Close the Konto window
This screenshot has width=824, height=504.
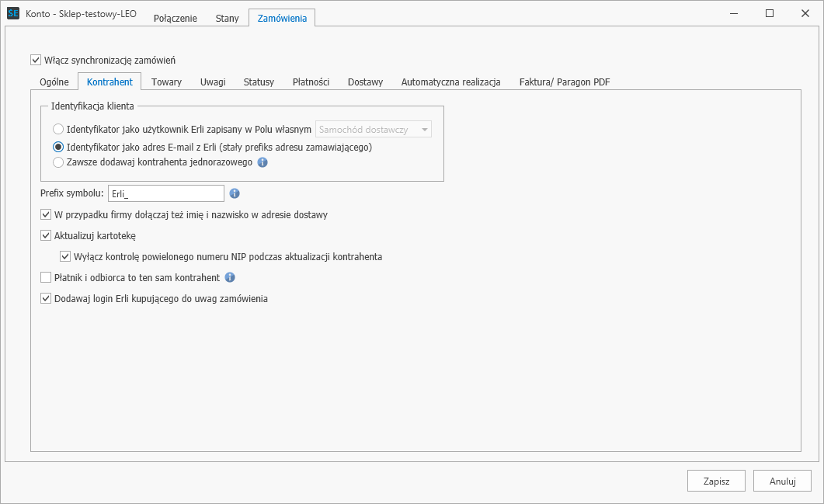805,13
